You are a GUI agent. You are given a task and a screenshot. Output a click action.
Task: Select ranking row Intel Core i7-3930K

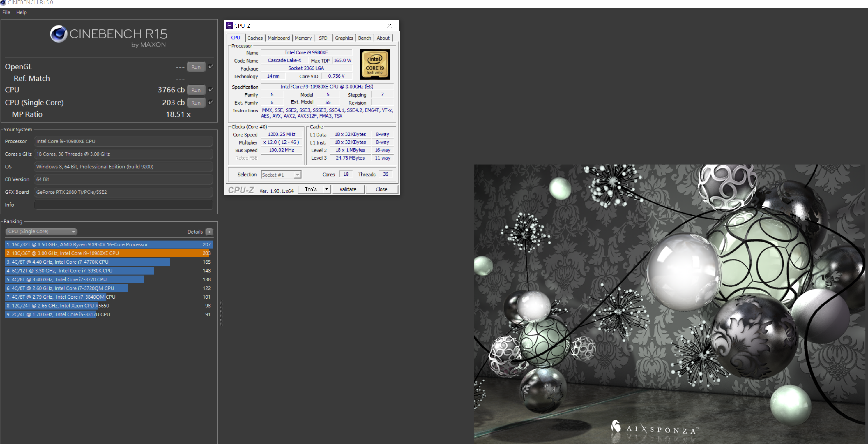pyautogui.click(x=109, y=271)
